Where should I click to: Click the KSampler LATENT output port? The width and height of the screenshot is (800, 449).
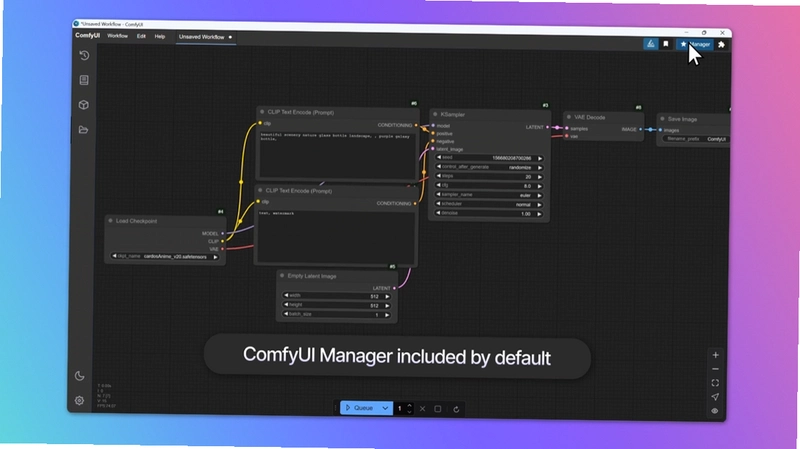[547, 127]
